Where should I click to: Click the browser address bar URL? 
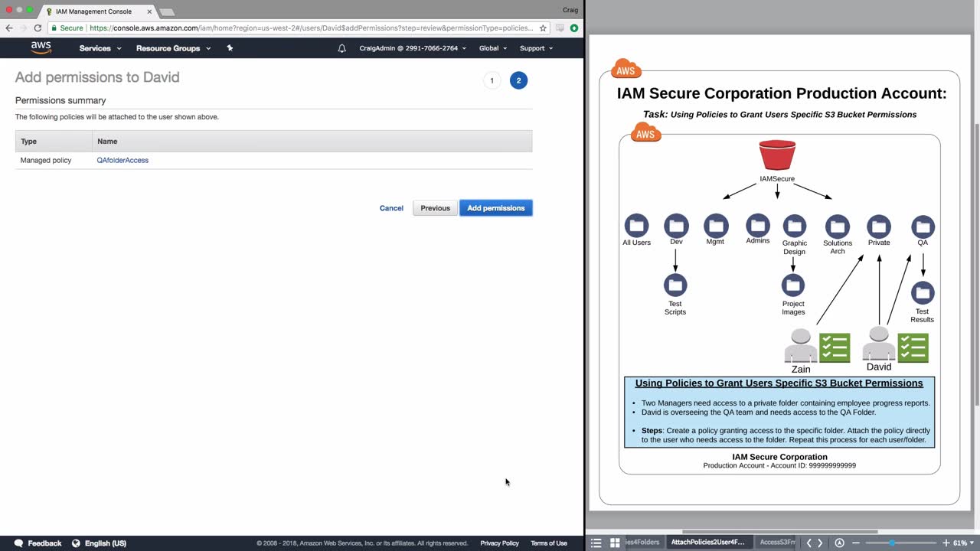click(x=311, y=28)
